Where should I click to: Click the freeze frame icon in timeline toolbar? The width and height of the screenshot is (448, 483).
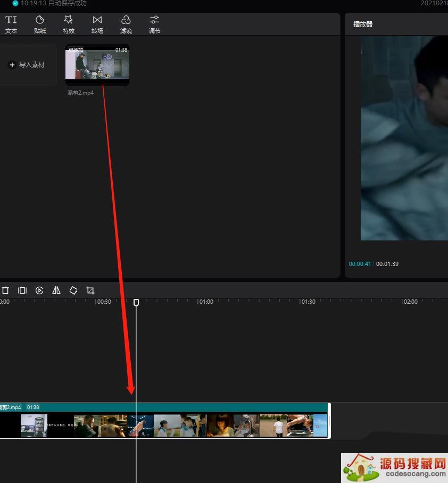click(22, 290)
